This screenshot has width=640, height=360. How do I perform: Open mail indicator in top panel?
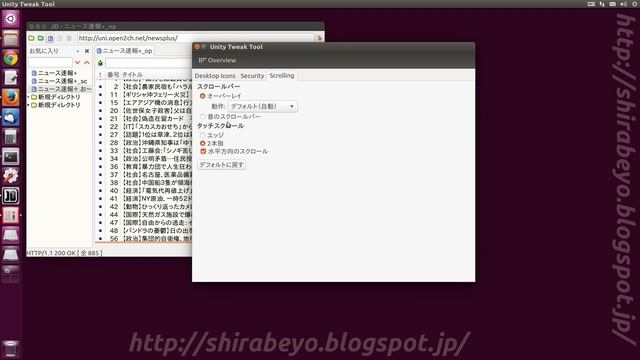(613, 4)
